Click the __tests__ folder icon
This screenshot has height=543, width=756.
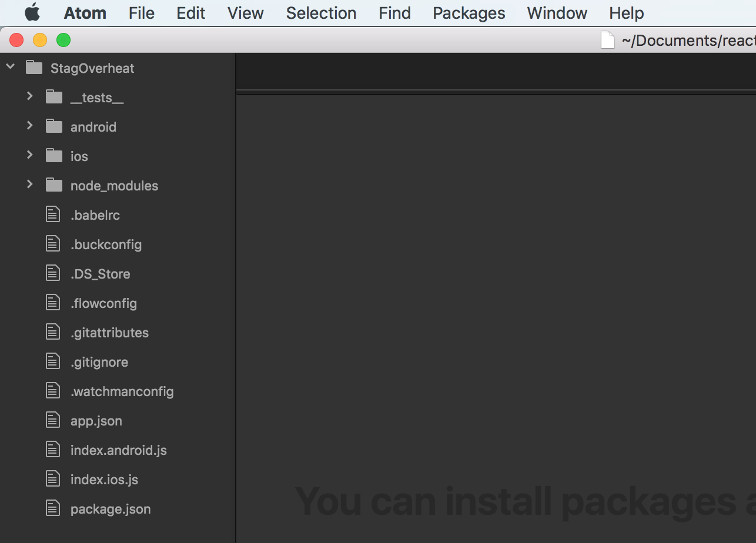click(x=54, y=97)
